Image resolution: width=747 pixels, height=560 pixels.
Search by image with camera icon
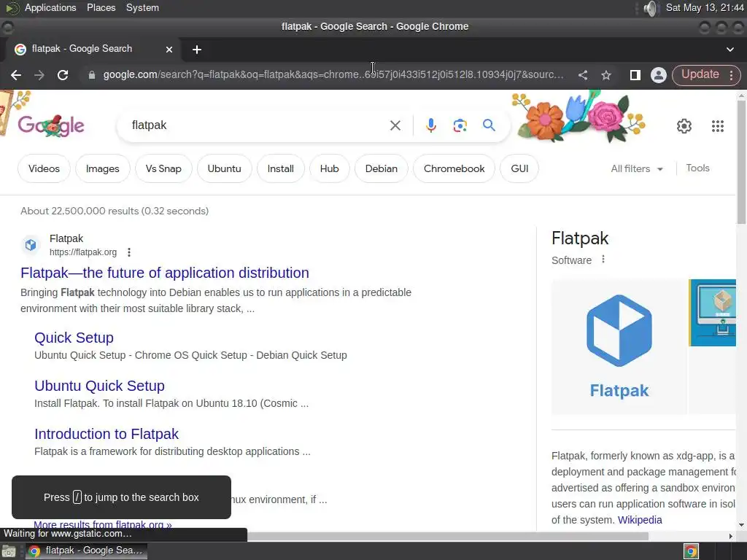pyautogui.click(x=460, y=125)
